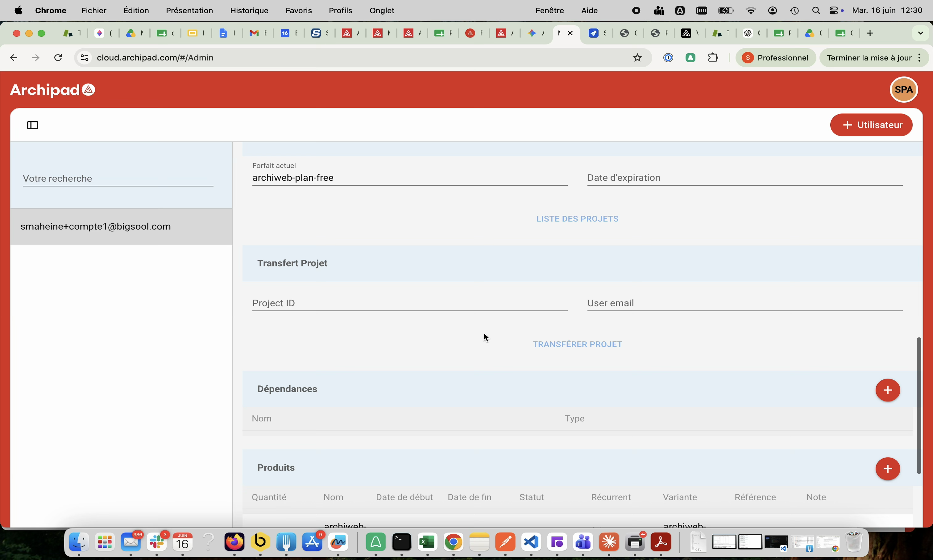Image resolution: width=933 pixels, height=560 pixels.
Task: Open Postman from the Dock
Action: pos(505,542)
